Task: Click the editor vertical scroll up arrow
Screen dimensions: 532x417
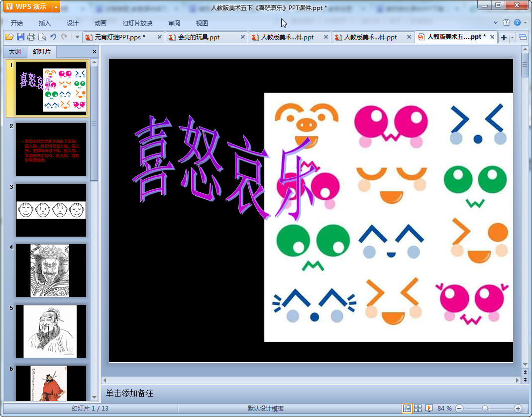Action: coord(525,50)
